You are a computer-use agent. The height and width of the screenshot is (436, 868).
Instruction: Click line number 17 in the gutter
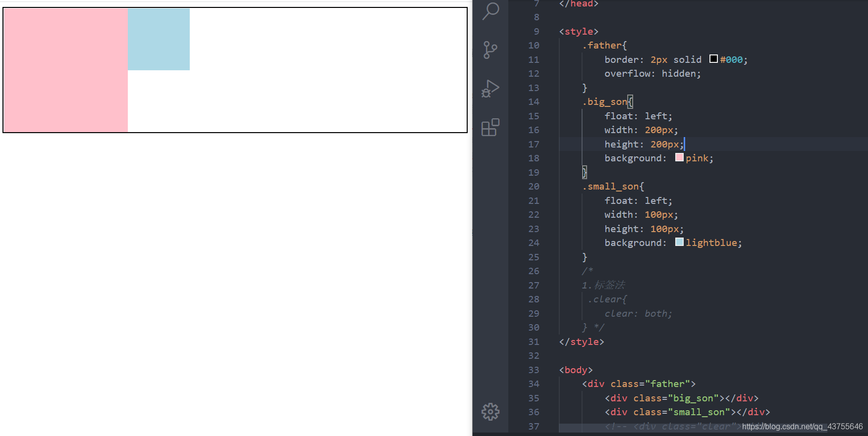[534, 145]
